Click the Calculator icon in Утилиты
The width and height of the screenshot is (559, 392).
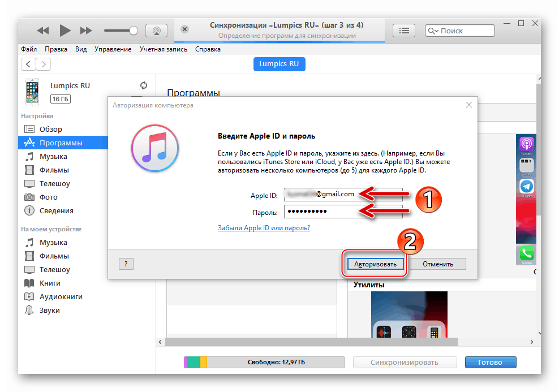click(434, 332)
